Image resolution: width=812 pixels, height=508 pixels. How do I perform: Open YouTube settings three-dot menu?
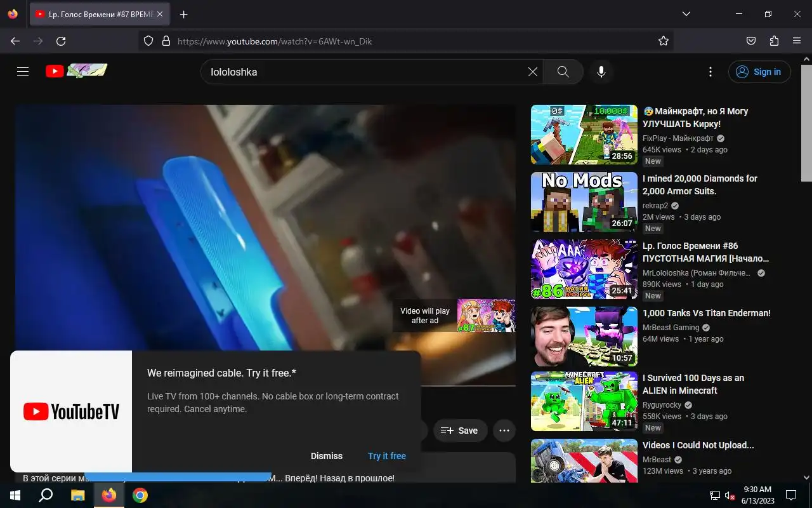(x=710, y=72)
